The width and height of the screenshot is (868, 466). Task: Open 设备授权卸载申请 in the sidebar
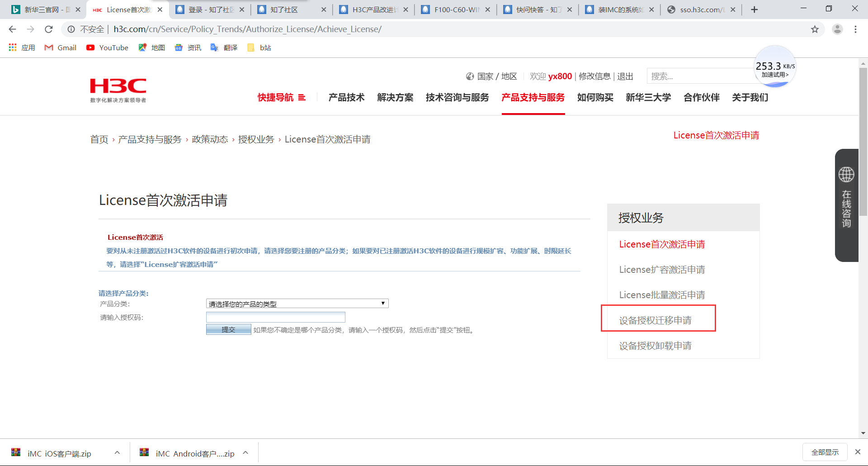[x=655, y=346]
